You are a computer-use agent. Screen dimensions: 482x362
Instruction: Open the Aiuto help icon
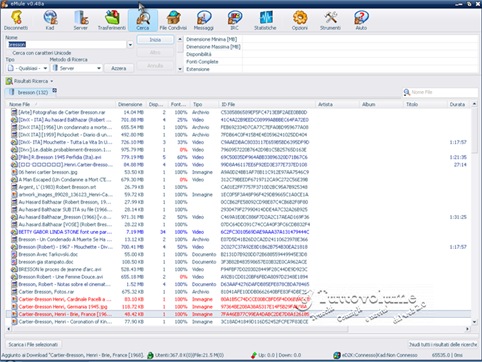tap(361, 20)
